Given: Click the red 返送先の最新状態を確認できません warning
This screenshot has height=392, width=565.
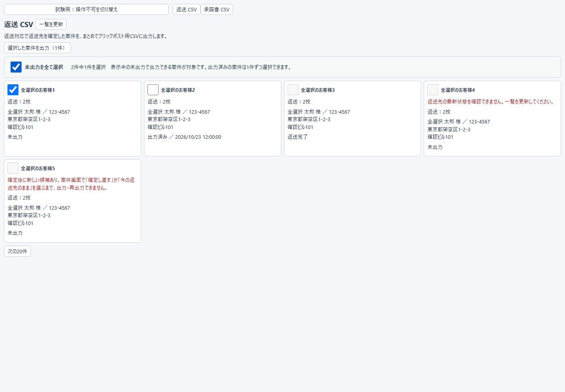Looking at the screenshot, I should tap(491, 102).
